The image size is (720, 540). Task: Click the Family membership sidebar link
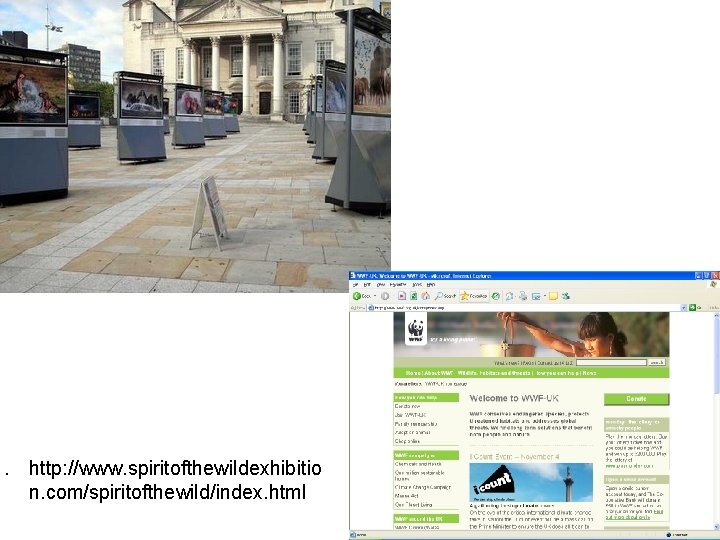[416, 424]
